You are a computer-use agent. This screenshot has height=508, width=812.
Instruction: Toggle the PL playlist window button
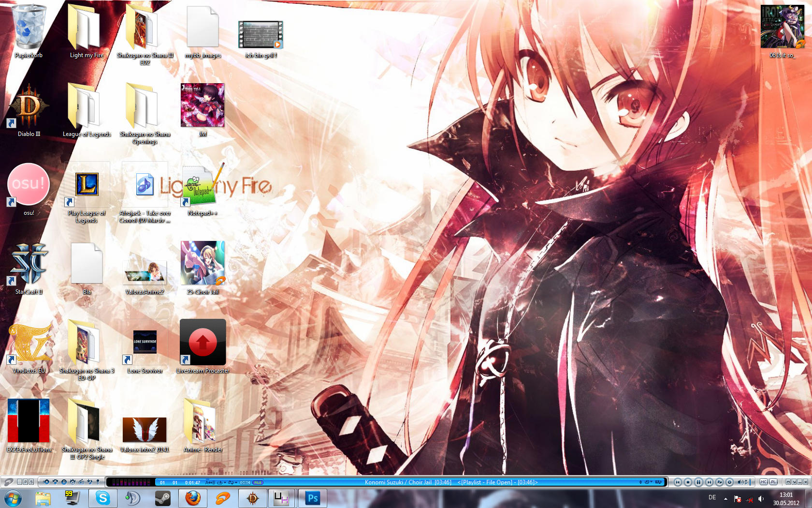coord(773,482)
